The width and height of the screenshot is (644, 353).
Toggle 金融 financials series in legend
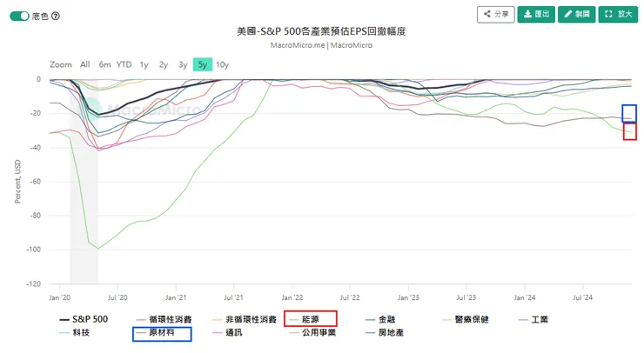380,319
